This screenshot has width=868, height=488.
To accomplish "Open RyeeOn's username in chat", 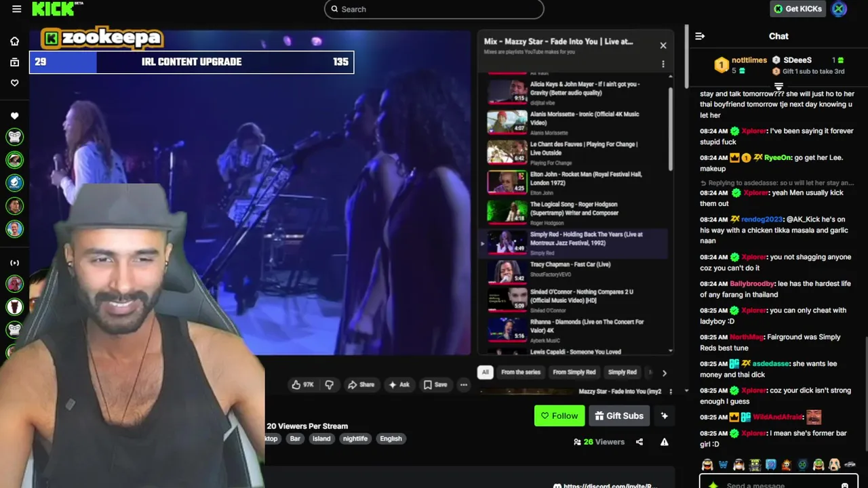I will (778, 157).
